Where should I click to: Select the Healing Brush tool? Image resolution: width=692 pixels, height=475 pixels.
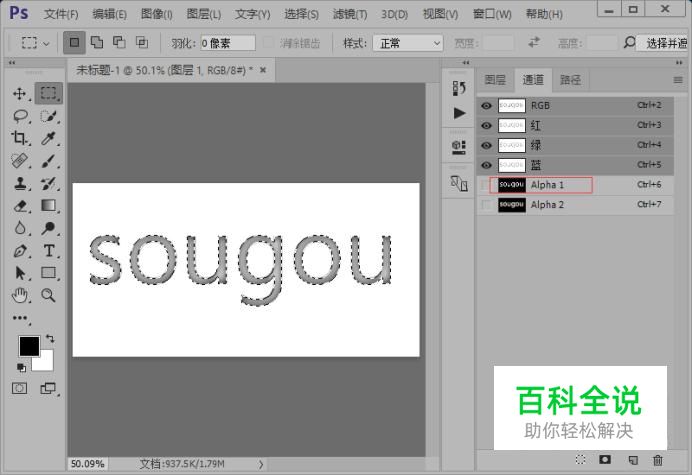click(x=20, y=161)
